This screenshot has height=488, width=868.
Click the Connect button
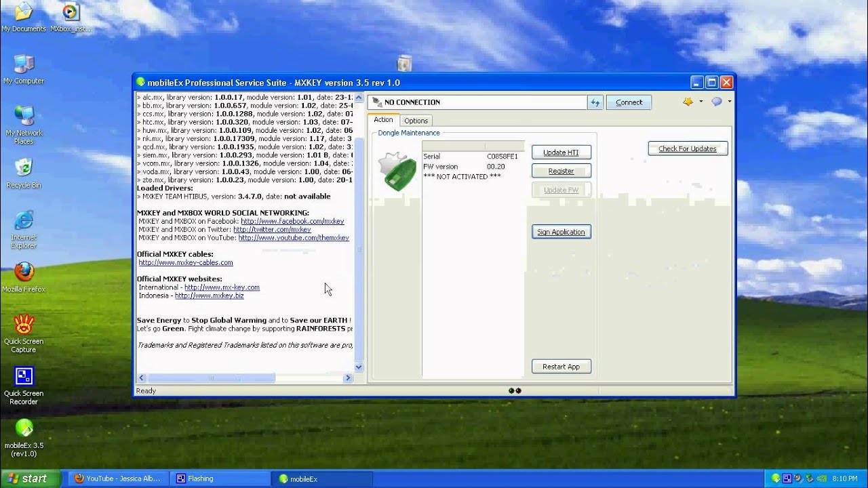(629, 102)
